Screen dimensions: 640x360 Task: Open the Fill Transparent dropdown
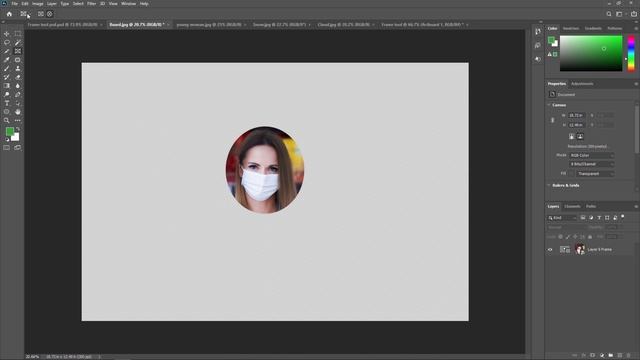(x=596, y=174)
